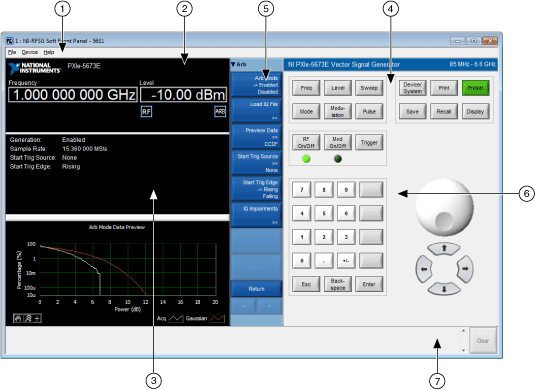Expand the IQ Impairments softkey submenu
The width and height of the screenshot is (535, 390).
(x=257, y=215)
